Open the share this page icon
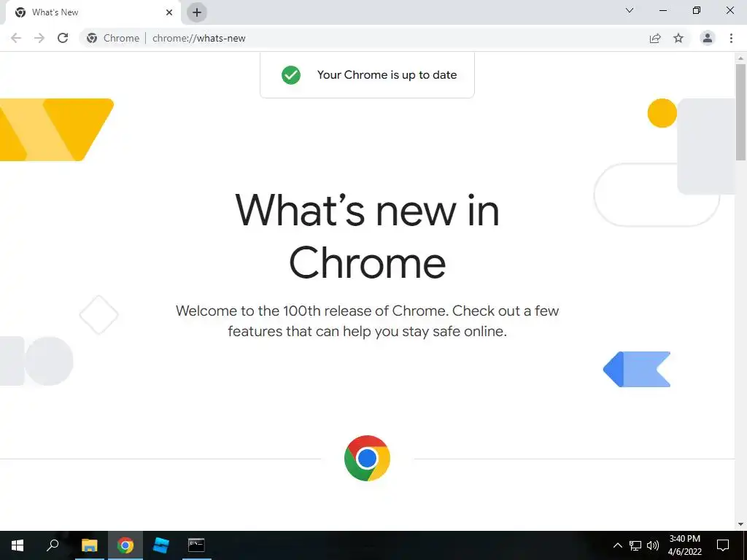The width and height of the screenshot is (747, 560). [x=655, y=38]
